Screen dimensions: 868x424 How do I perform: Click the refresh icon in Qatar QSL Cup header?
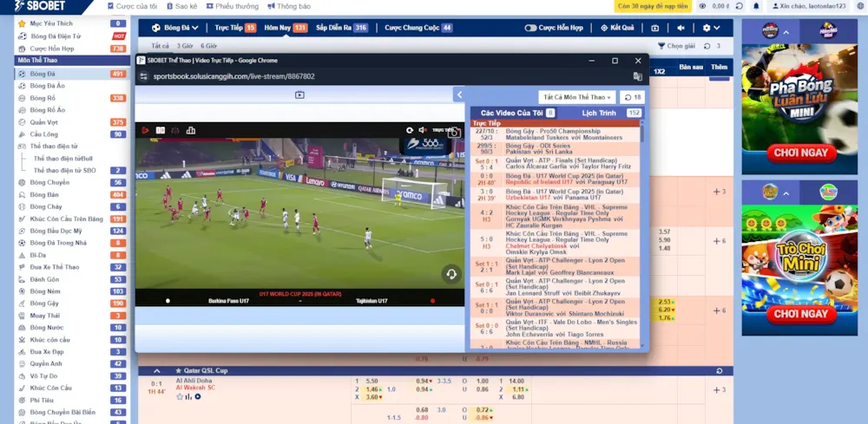pos(719,370)
